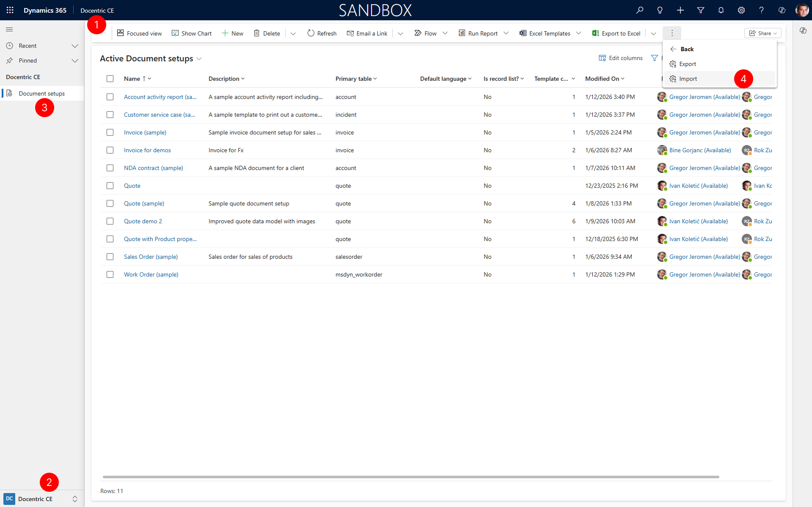Sort by the Name column header
The width and height of the screenshot is (812, 507).
pyautogui.click(x=138, y=79)
